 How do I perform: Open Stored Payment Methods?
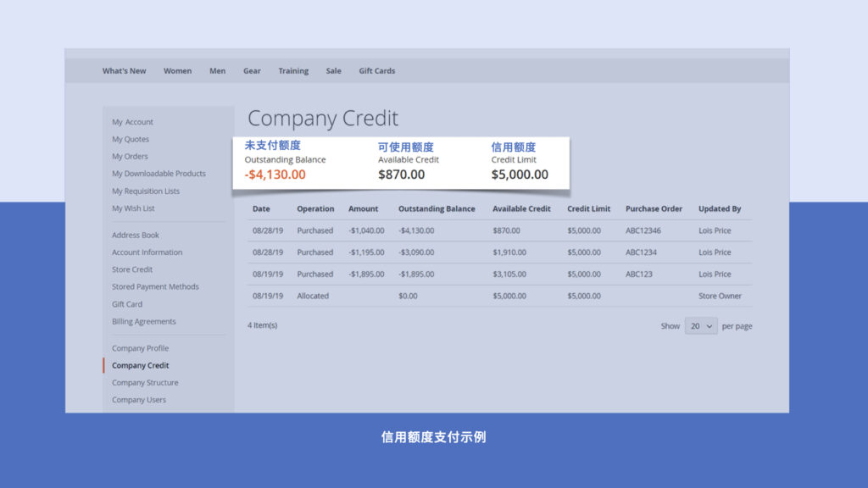155,287
